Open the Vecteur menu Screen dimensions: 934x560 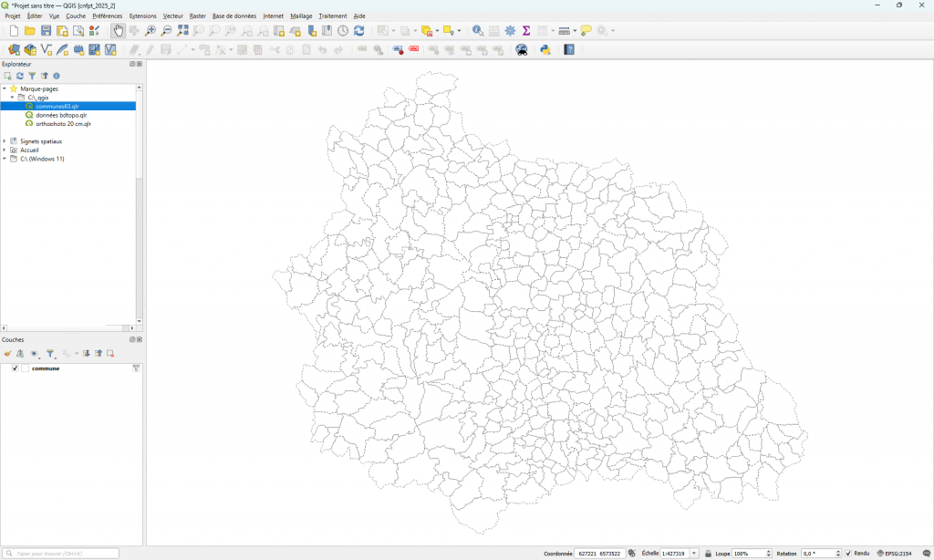click(x=172, y=16)
